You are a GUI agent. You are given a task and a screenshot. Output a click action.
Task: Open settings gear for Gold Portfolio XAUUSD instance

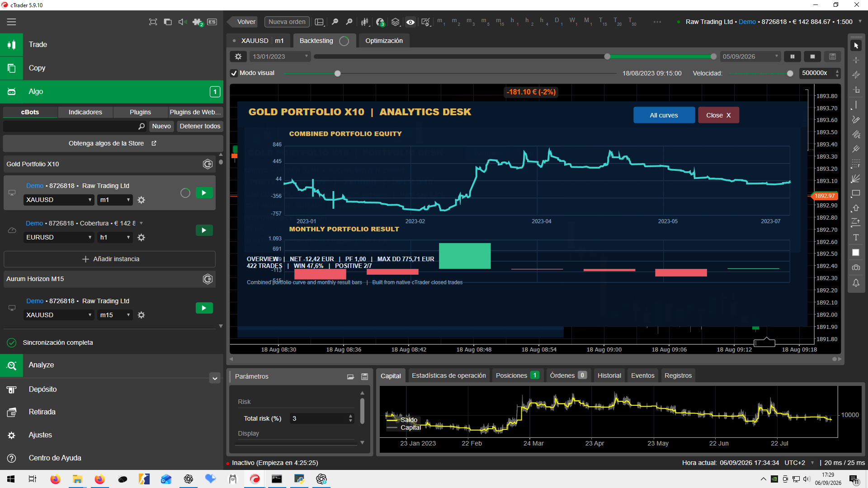[x=141, y=200]
